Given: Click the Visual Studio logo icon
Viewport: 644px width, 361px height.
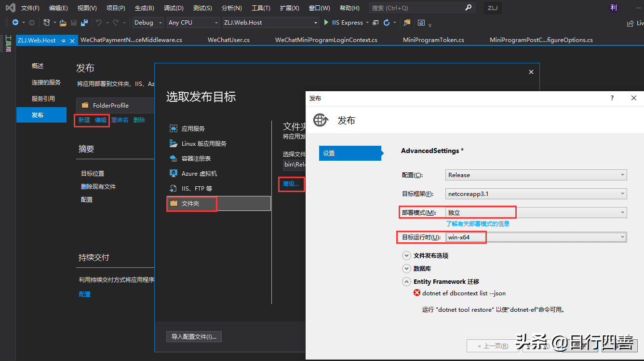Looking at the screenshot, I should pos(10,8).
